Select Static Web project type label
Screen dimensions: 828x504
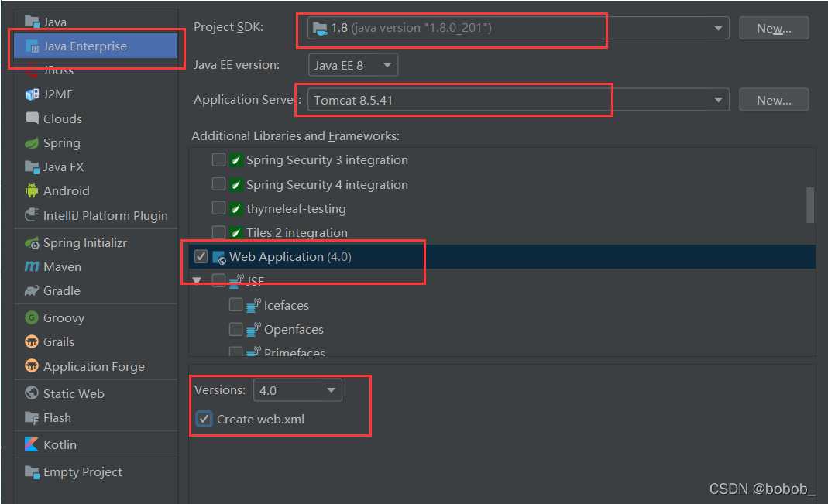74,394
